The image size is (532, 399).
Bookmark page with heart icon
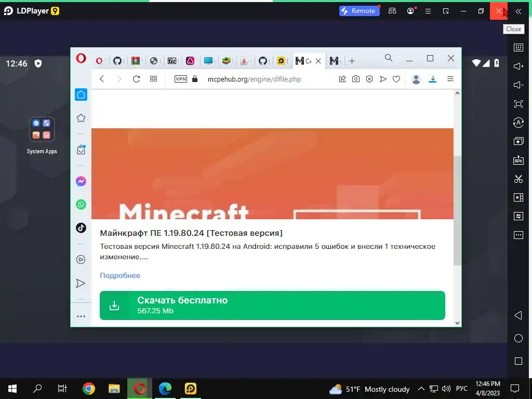tap(396, 79)
